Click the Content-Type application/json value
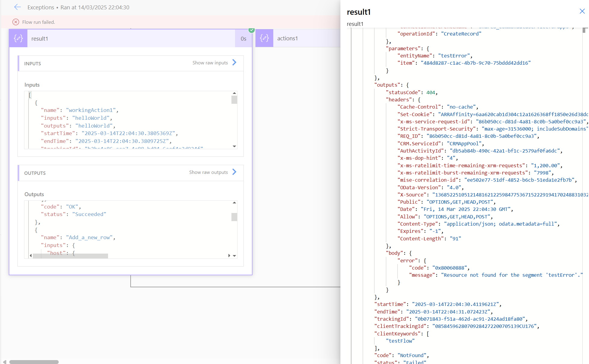The image size is (589, 364). coord(501,224)
